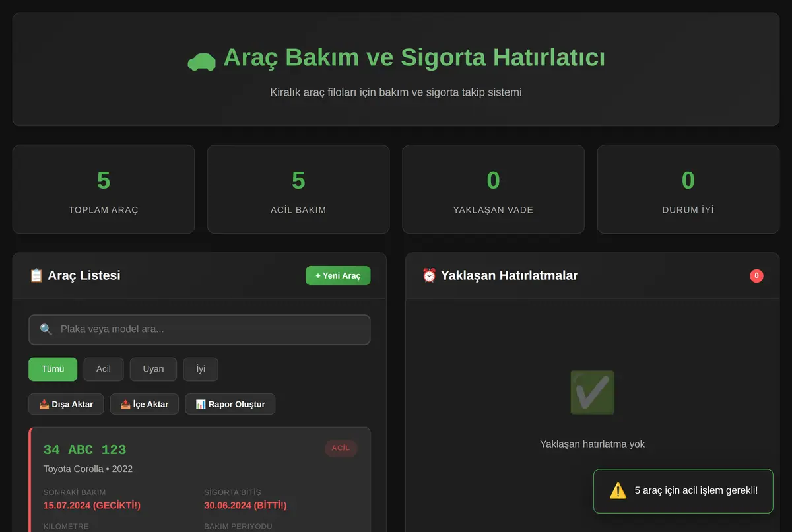This screenshot has width=792, height=532.
Task: Click Toyota Corolla • 2022 text
Action: coord(88,469)
